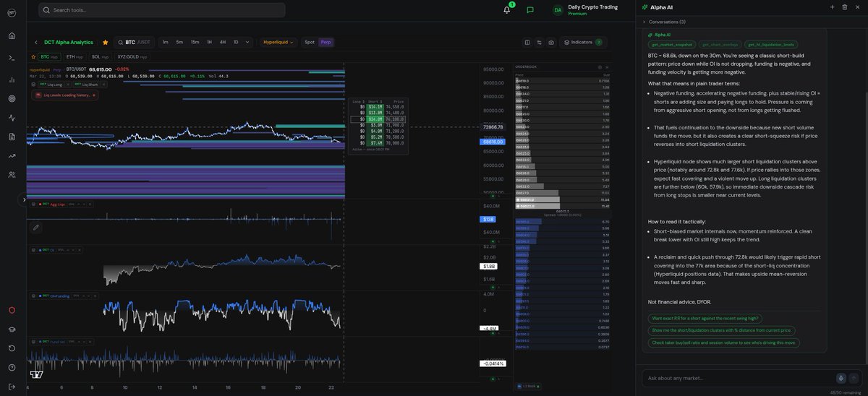Click the logout icon at sidebar bottom
The image size is (868, 396).
point(12,386)
